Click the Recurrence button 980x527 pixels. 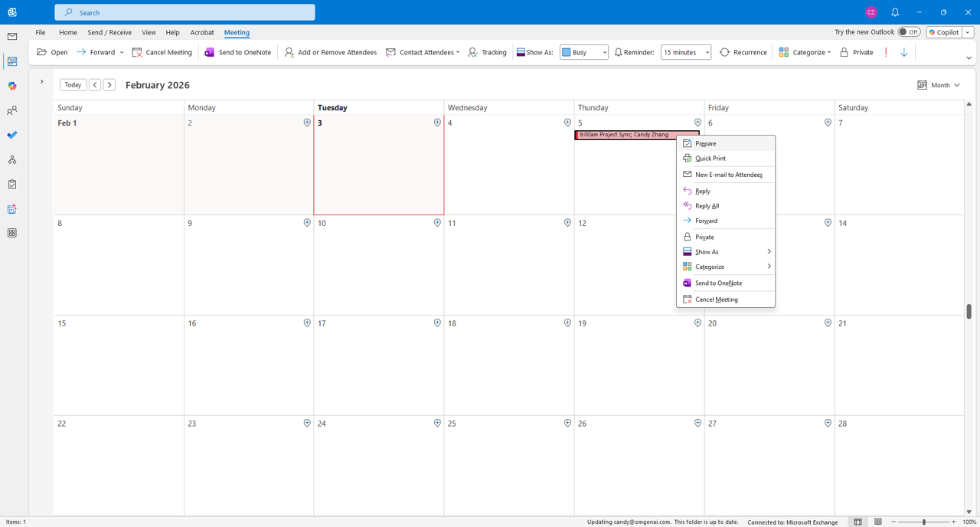tap(743, 52)
